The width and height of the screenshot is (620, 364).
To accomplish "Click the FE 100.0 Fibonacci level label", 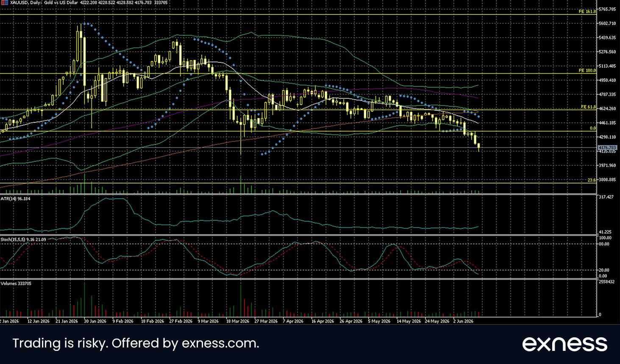I will click(587, 71).
